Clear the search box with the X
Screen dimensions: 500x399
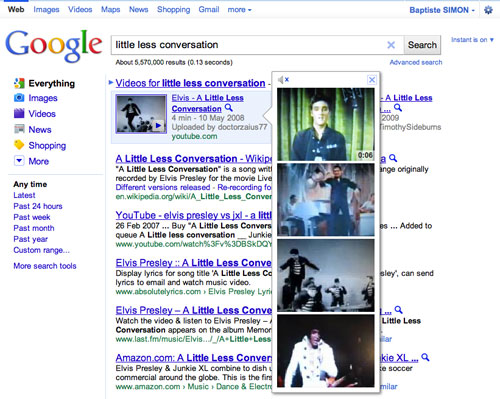[x=391, y=45]
